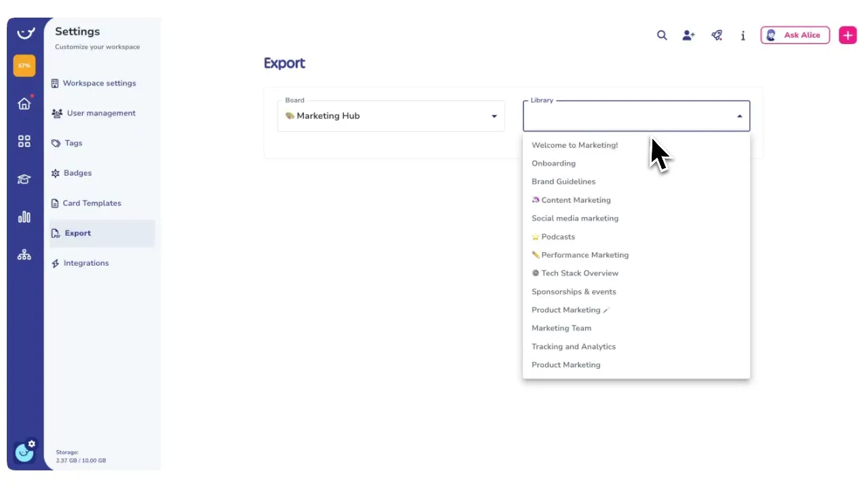Choose Content Marketing from the list
Image resolution: width=868 pixels, height=488 pixels.
coord(636,200)
